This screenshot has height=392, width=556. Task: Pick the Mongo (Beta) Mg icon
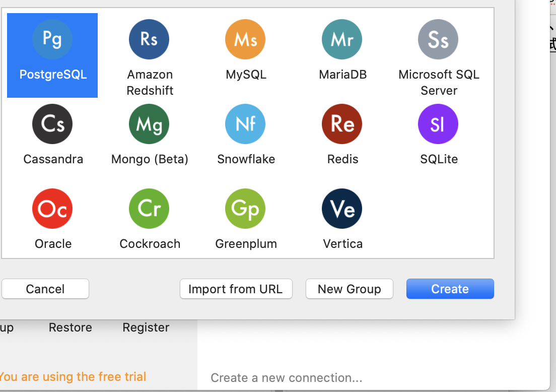[x=149, y=124]
